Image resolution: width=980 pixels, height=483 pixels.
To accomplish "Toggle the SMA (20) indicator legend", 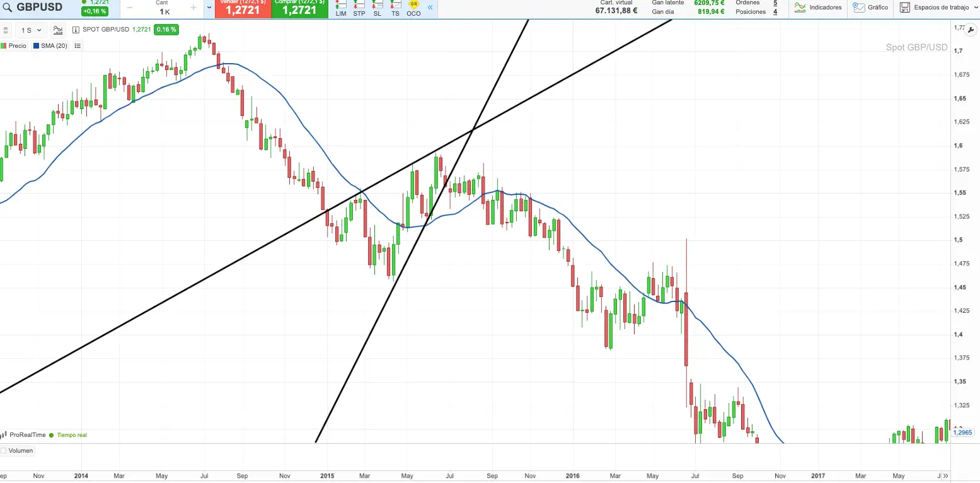I will [x=50, y=46].
